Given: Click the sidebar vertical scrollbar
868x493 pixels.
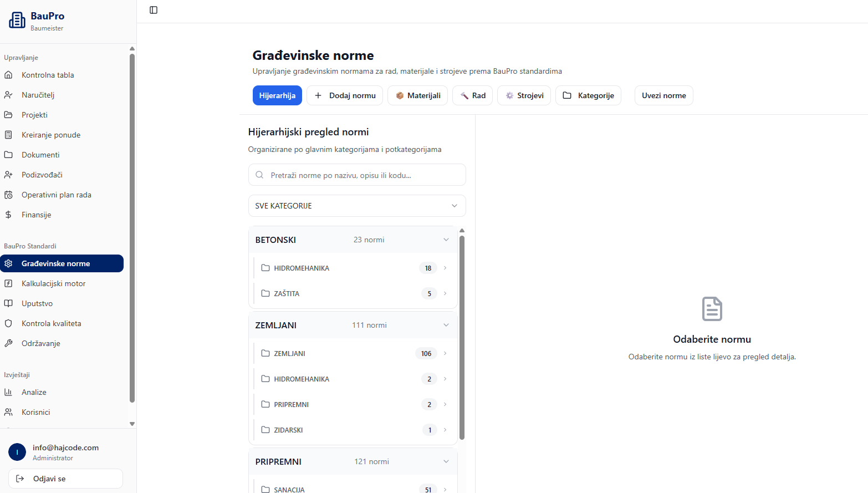Looking at the screenshot, I should coord(132,227).
